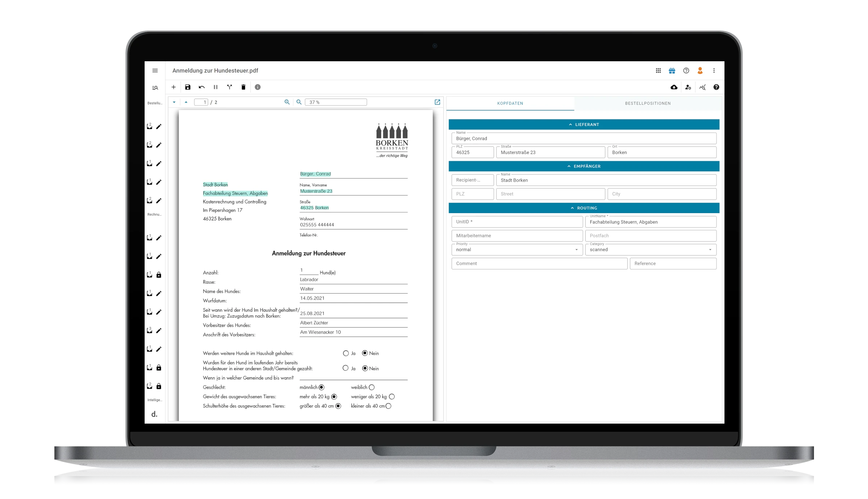This screenshot has width=868, height=499.
Task: Click the zoom out magnifier button
Action: pos(299,103)
